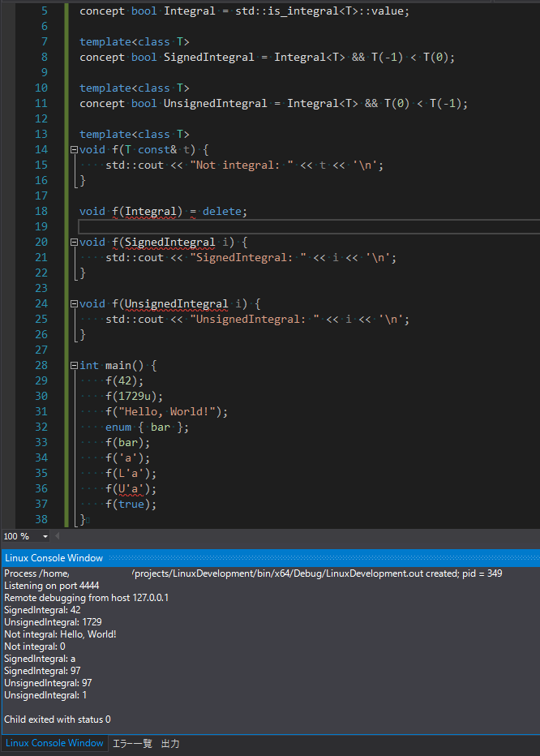Open the 100 % zoom dropdown
The image size is (540, 756).
(45, 536)
